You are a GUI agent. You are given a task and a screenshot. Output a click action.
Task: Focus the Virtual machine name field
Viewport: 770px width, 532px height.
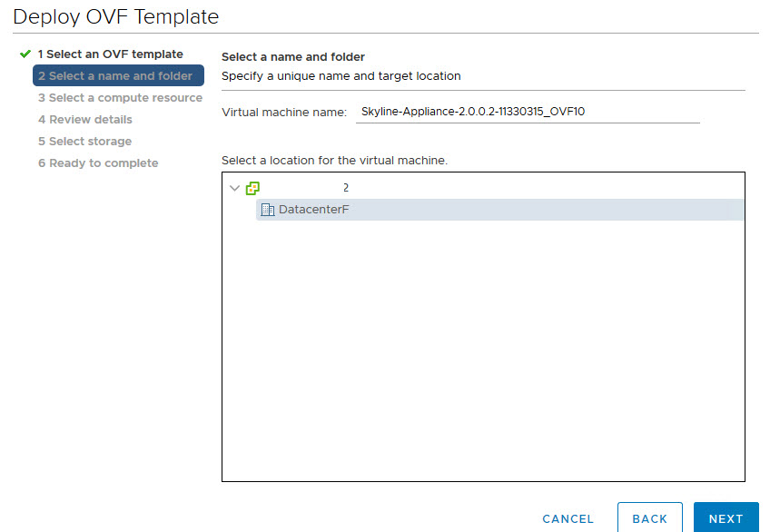(528, 112)
